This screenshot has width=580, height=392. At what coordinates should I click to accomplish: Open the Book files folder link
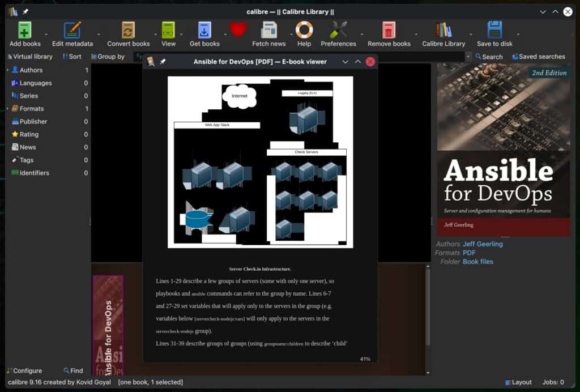point(478,262)
